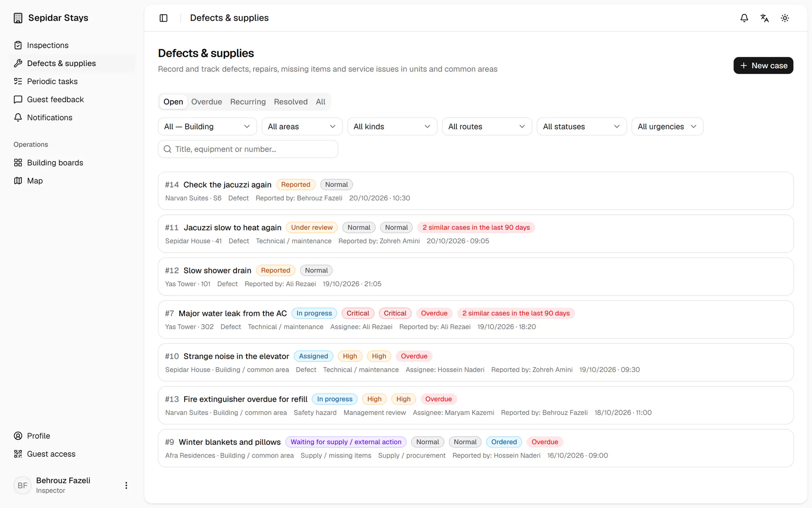Open the All statuses filter
812x508 pixels.
582,126
